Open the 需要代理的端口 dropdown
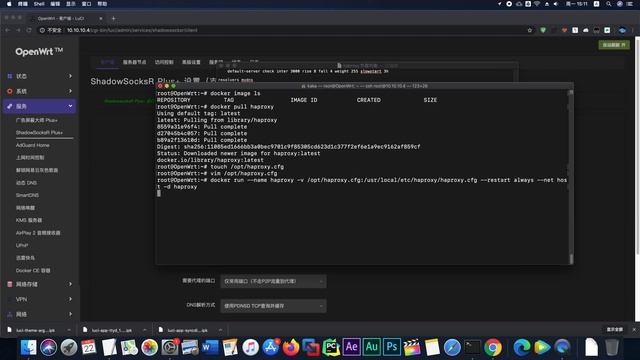 tap(273, 281)
